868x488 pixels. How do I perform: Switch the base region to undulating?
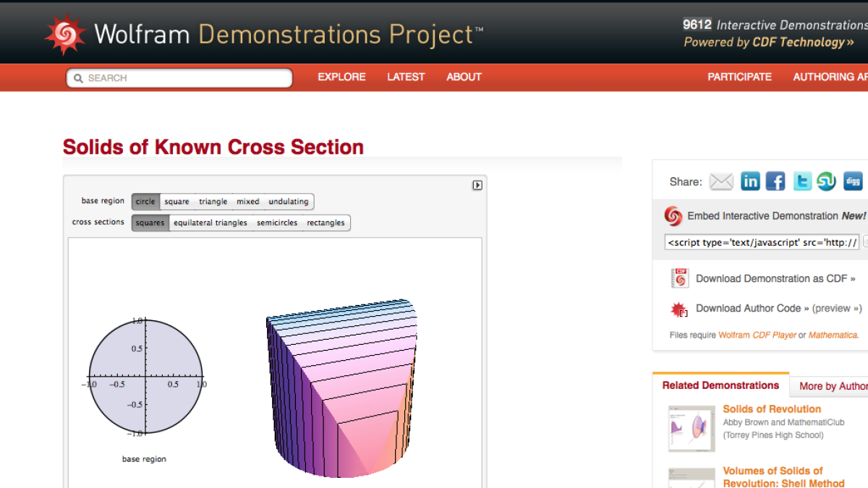pos(288,201)
